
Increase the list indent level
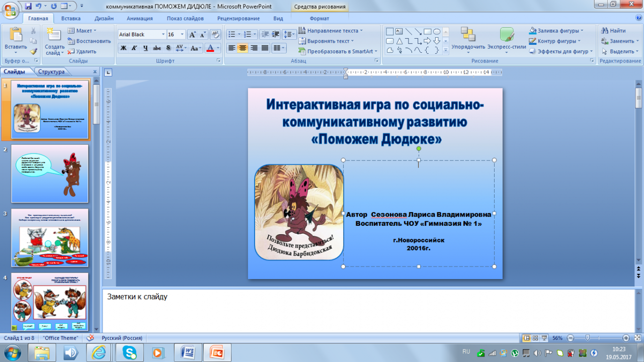(x=275, y=34)
